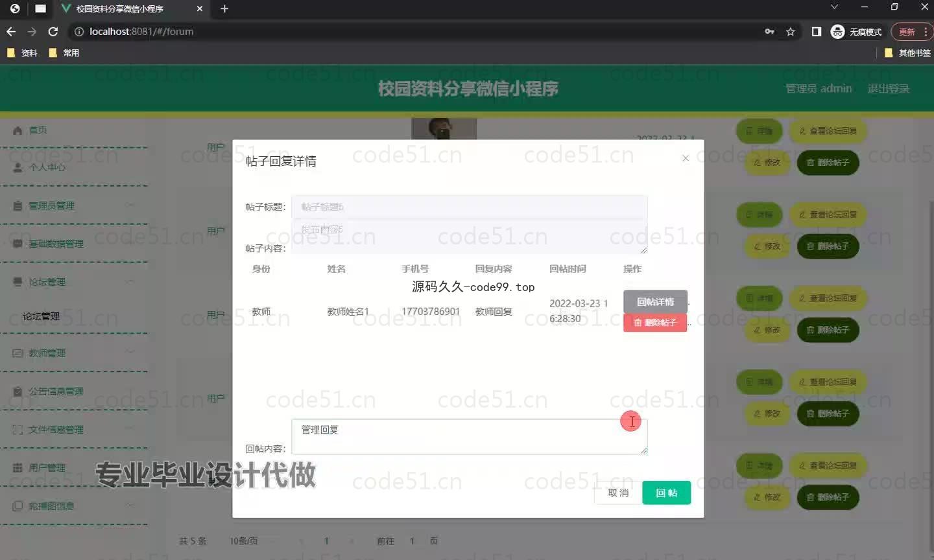This screenshot has height=560, width=934.
Task: Click the 回帖时间 column header
Action: [568, 269]
